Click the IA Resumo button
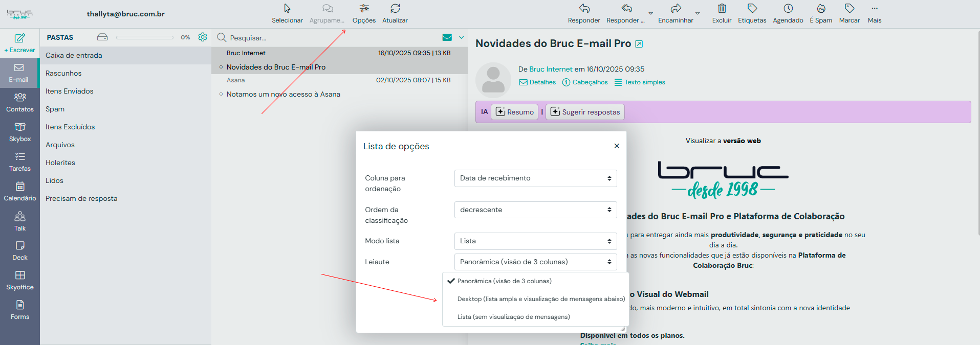The height and width of the screenshot is (345, 980). 514,112
